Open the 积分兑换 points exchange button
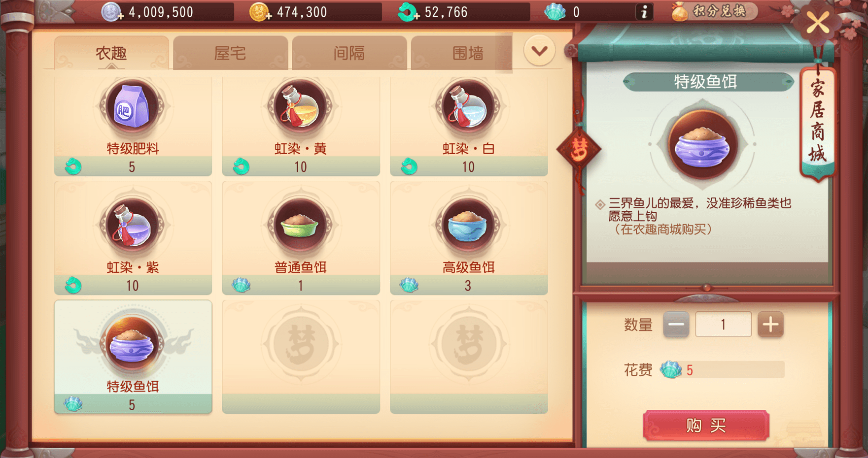Image resolution: width=868 pixels, height=458 pixels. 714,11
